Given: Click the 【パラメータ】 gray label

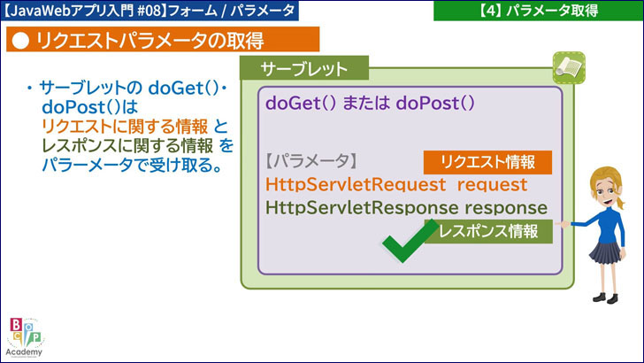Looking at the screenshot, I should [x=310, y=162].
